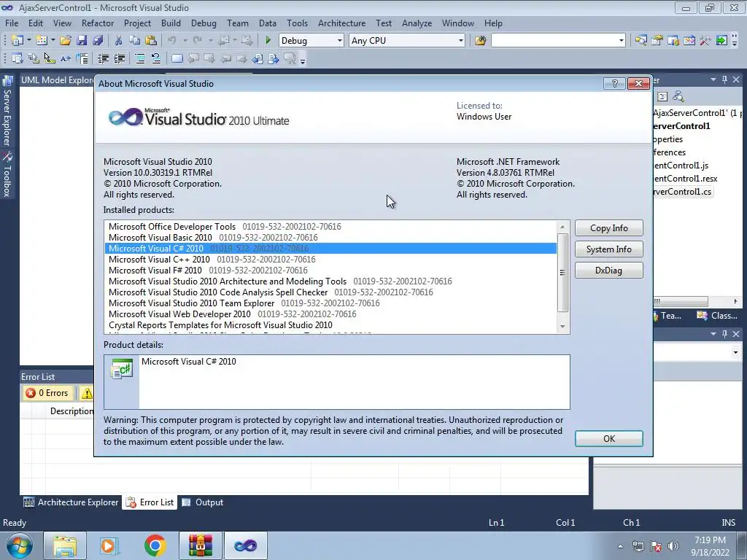Pin the Solution Explorer panel
Viewport: 747px width, 560px height.
click(724, 80)
